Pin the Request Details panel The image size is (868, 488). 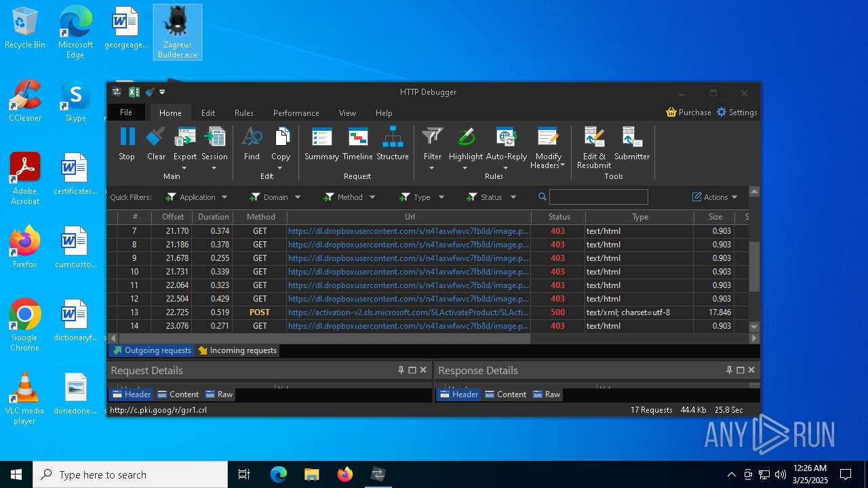point(401,370)
